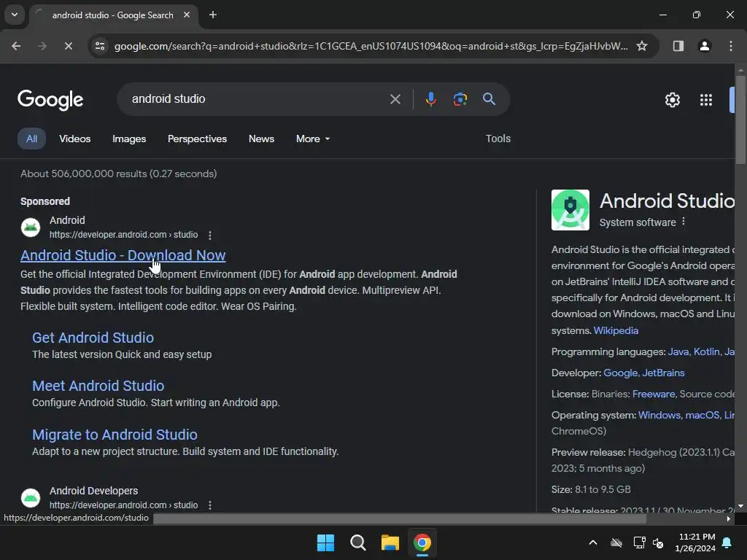Open the macOS operating system link
The height and width of the screenshot is (560, 747).
703,415
